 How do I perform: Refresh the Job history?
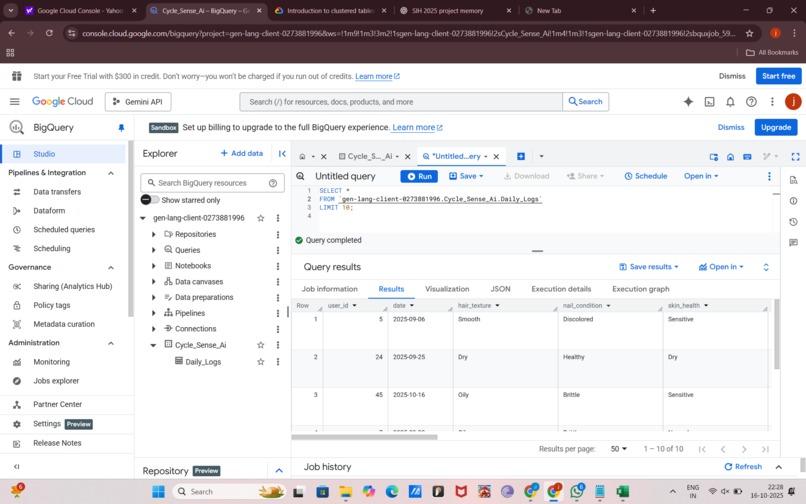click(x=743, y=466)
